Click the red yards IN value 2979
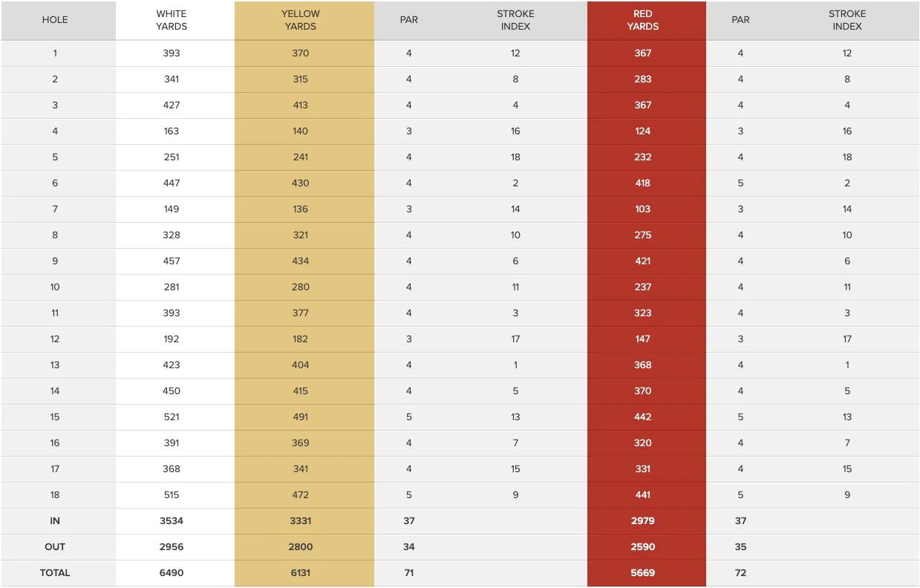 (643, 521)
